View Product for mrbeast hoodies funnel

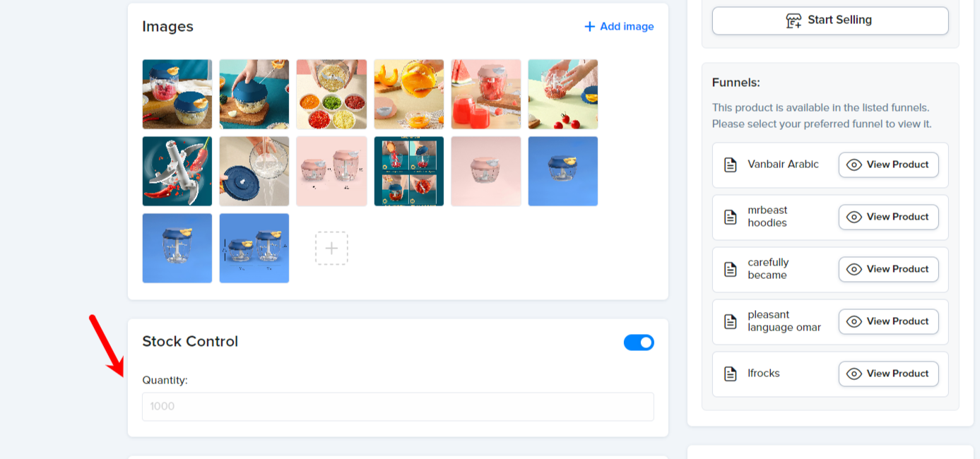pos(889,217)
